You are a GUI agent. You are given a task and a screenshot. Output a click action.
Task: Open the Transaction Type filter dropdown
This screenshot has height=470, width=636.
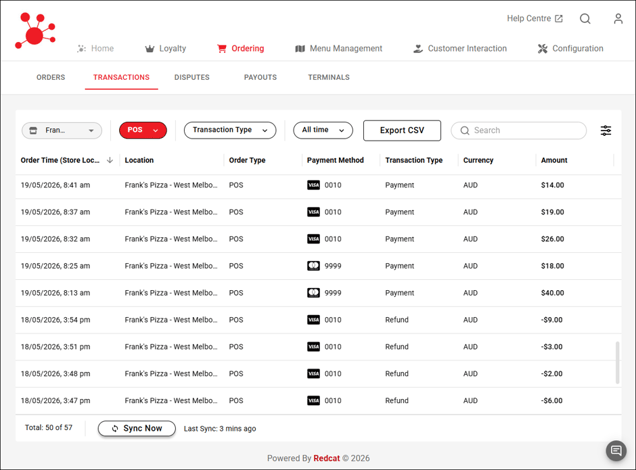click(230, 130)
